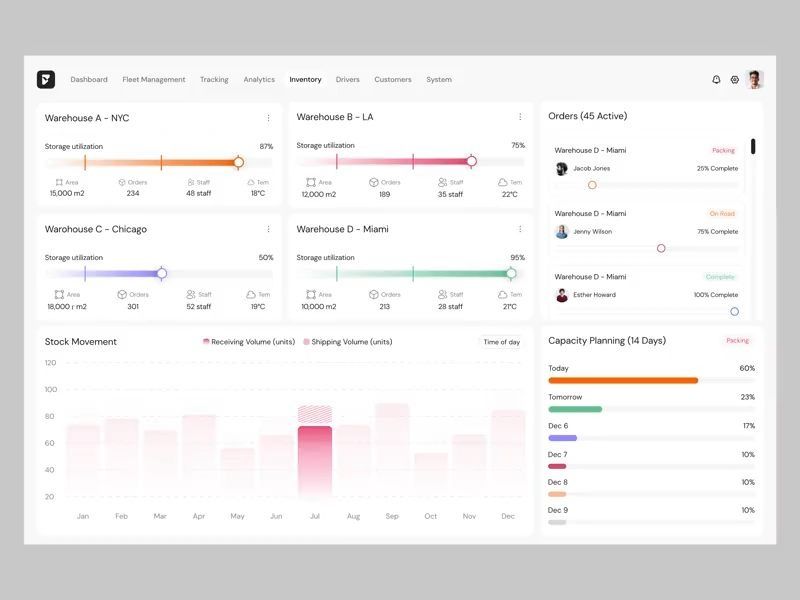Screen dimensions: 800x600
Task: Click the Sep bar in Stock Movement
Action: tap(392, 449)
